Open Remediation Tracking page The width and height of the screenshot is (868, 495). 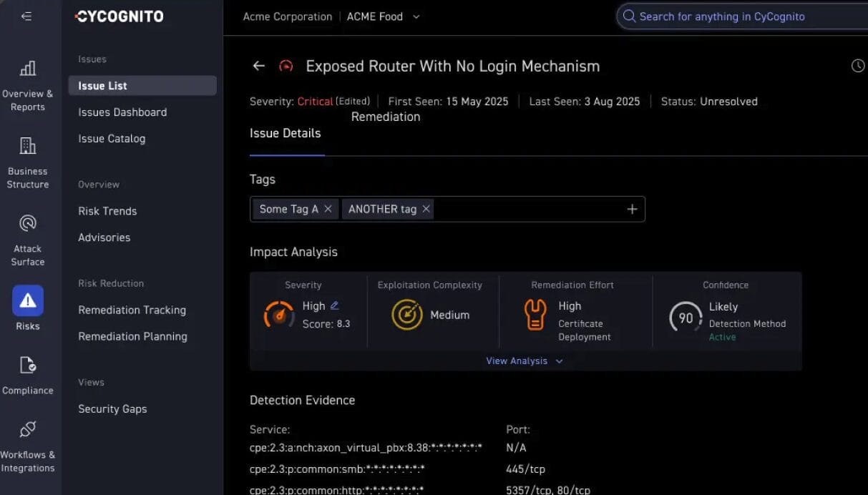coord(132,310)
